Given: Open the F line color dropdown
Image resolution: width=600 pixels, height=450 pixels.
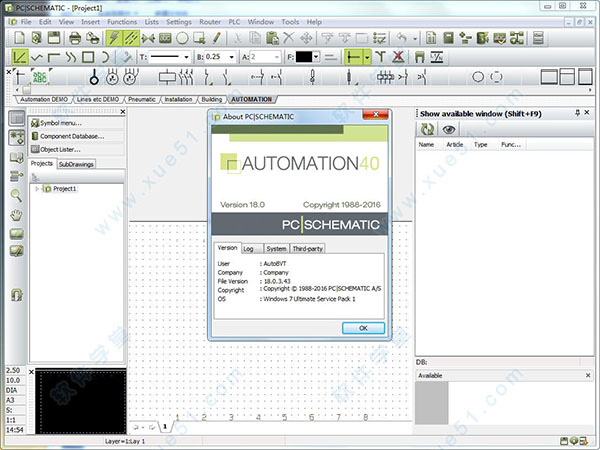Looking at the screenshot, I should (x=316, y=57).
